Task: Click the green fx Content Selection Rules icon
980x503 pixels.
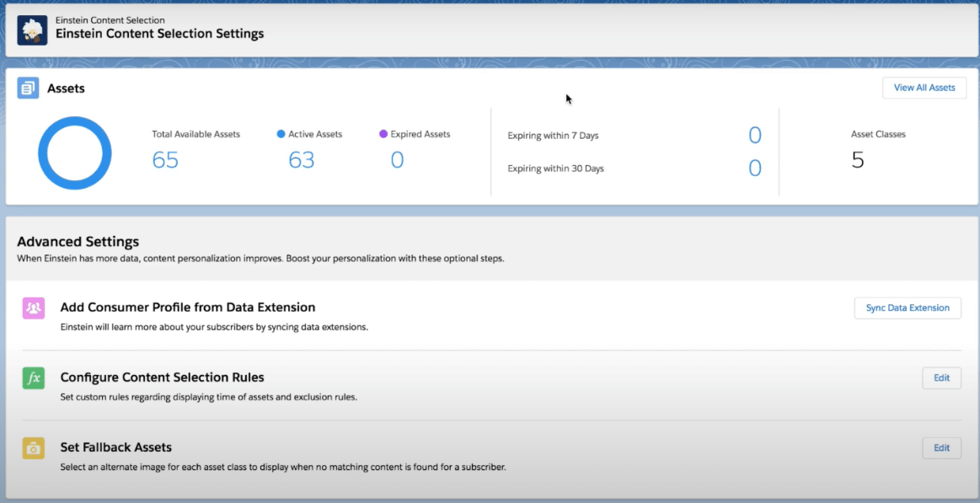Action: coord(32,377)
